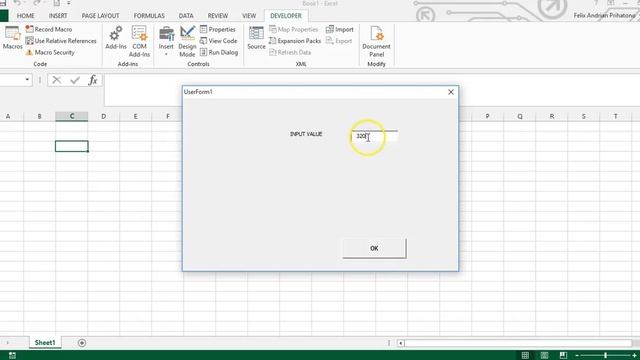This screenshot has height=360, width=640.
Task: Select column P header
Action: (x=487, y=116)
